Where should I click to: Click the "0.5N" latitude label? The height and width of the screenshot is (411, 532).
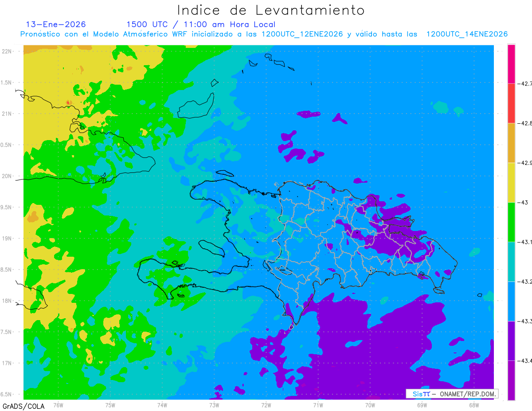pyautogui.click(x=6, y=145)
